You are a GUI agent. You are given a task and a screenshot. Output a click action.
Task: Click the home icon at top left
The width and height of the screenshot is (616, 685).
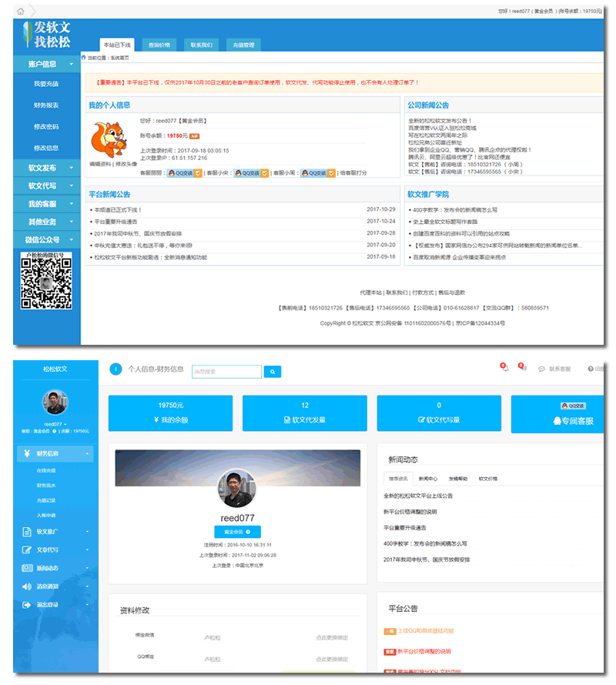[20, 11]
